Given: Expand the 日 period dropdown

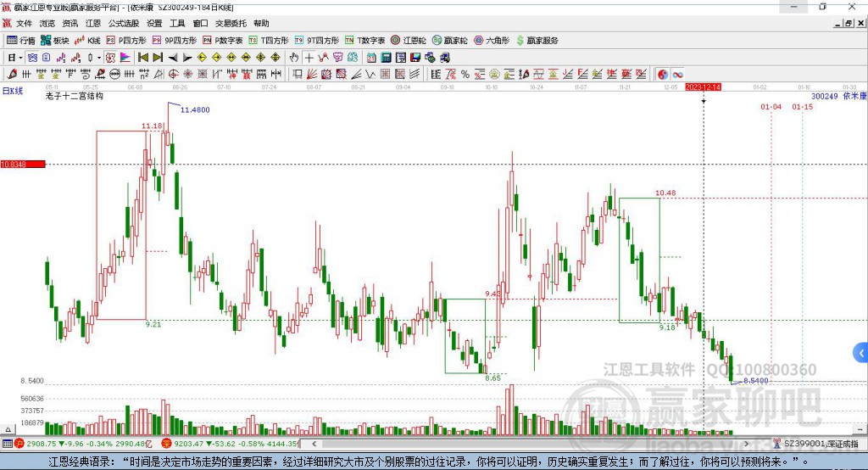Looking at the screenshot, I should [20, 58].
